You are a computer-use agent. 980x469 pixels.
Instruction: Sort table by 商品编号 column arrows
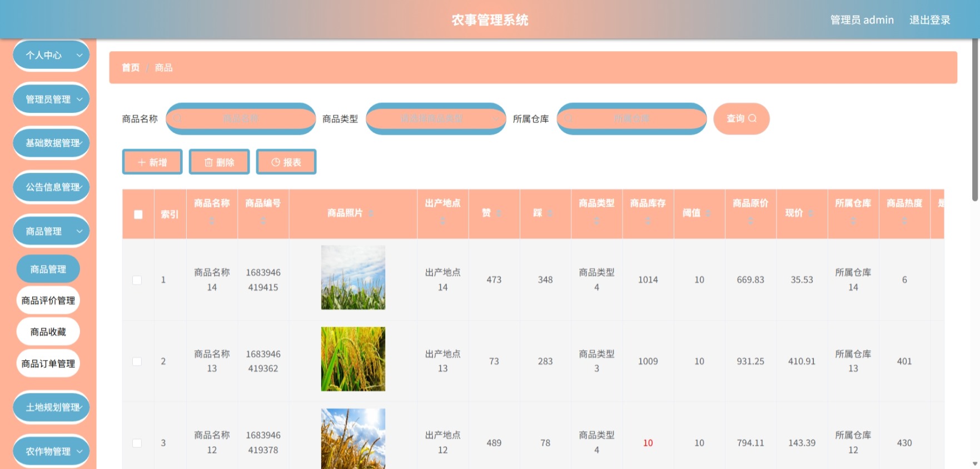pyautogui.click(x=263, y=221)
